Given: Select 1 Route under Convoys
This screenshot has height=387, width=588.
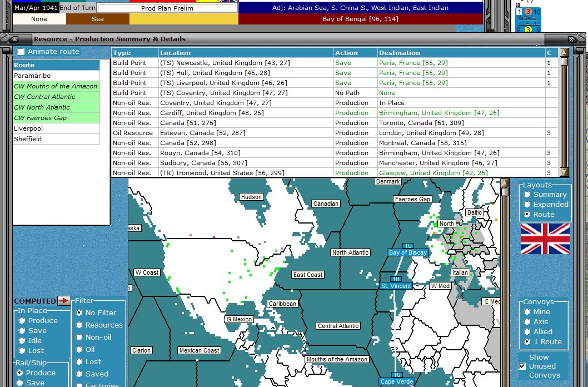Looking at the screenshot, I should point(527,341).
